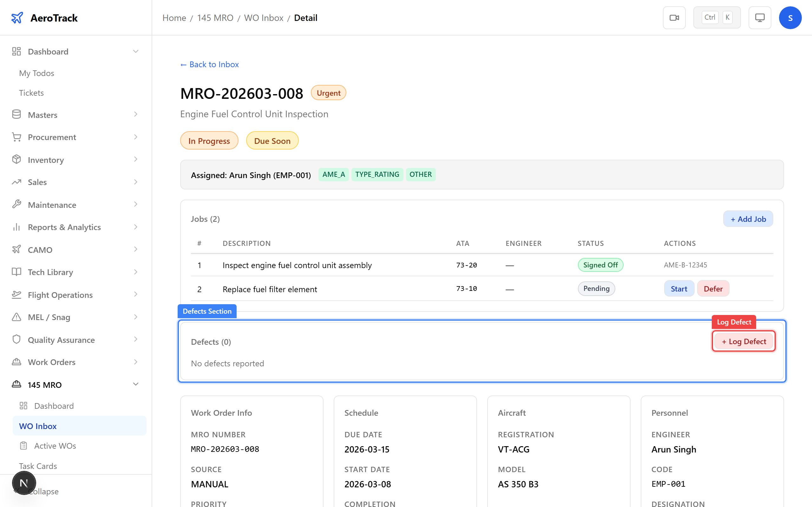Click the + Log Defect button

click(x=743, y=341)
